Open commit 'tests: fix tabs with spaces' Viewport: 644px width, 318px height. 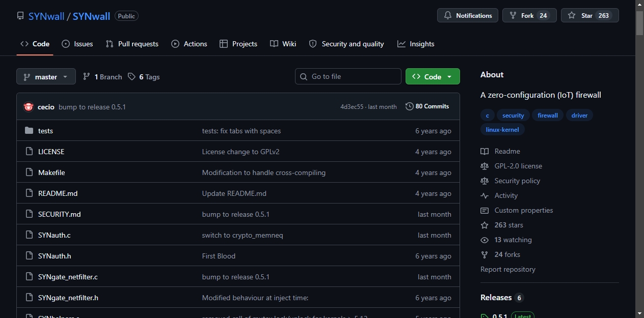[242, 131]
